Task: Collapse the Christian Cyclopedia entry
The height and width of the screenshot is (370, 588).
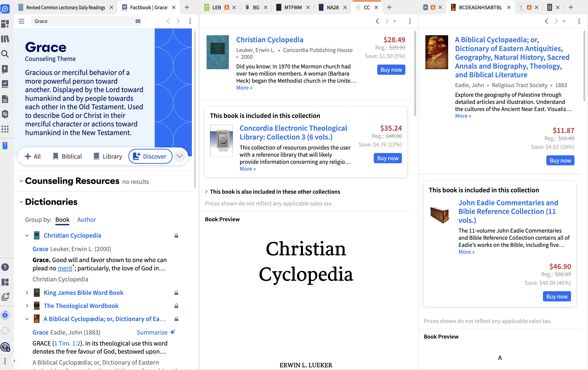Action: 27,235
